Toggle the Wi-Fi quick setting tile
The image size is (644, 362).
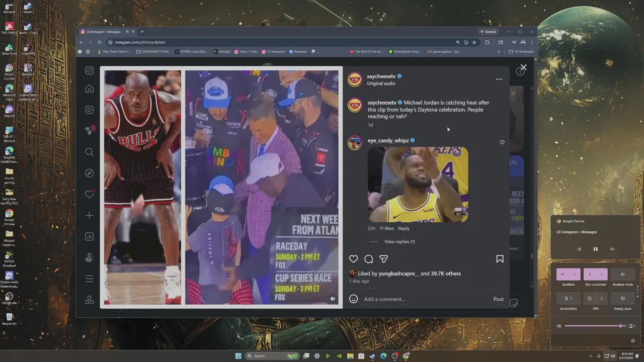click(x=562, y=275)
